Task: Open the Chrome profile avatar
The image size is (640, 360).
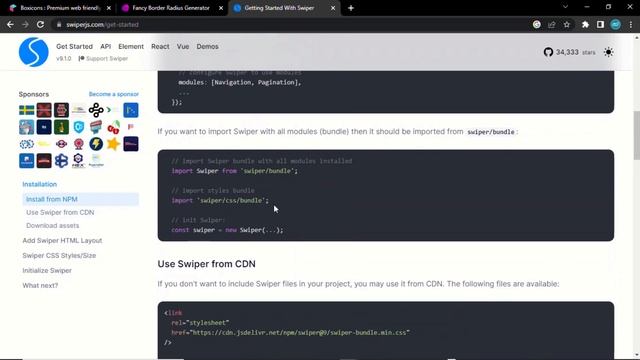Action: [x=616, y=24]
